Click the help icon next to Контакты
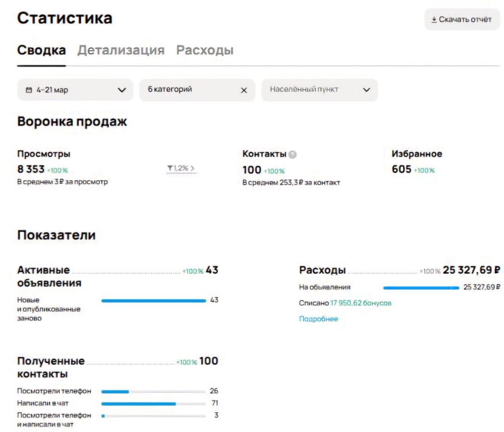The image size is (504, 432). point(293,154)
